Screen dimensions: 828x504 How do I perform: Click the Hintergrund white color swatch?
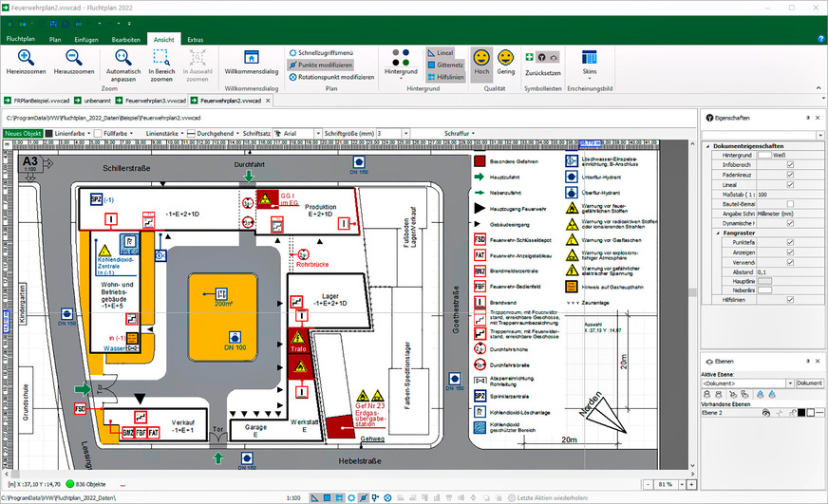pyautogui.click(x=762, y=155)
